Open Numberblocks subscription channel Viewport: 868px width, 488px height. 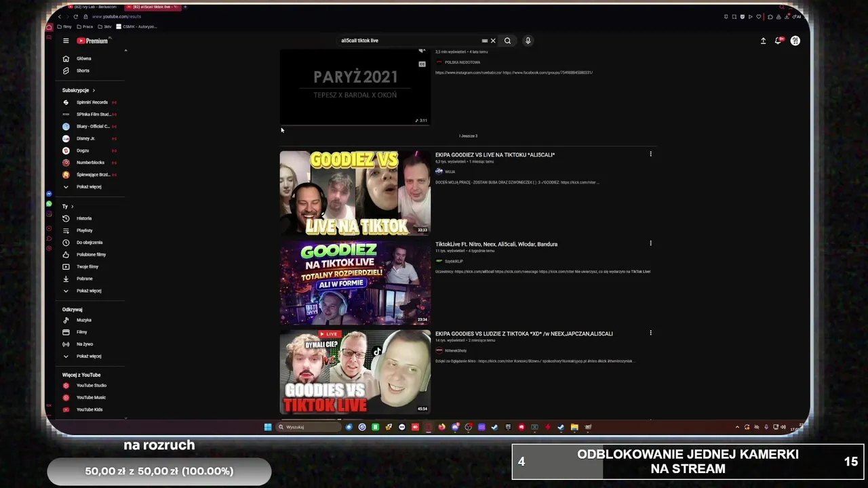[90, 163]
